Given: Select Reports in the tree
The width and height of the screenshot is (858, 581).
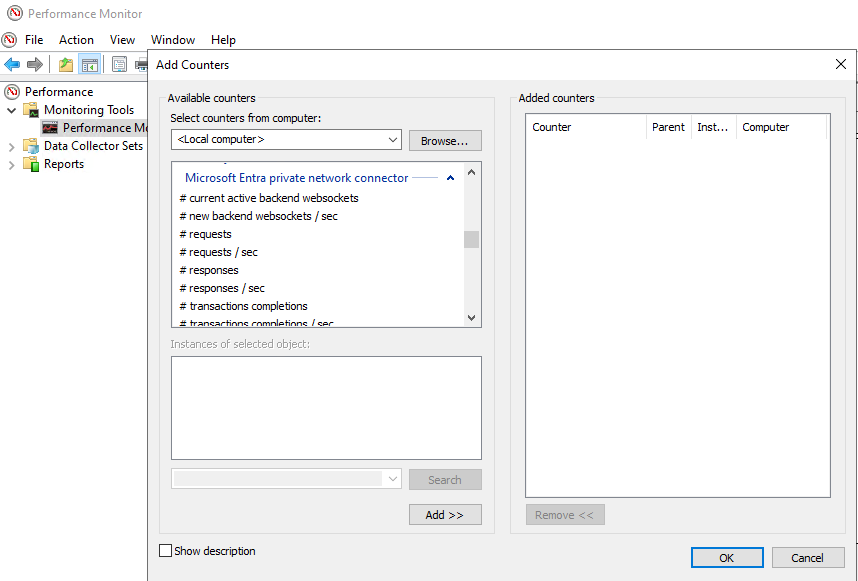Looking at the screenshot, I should 64,164.
